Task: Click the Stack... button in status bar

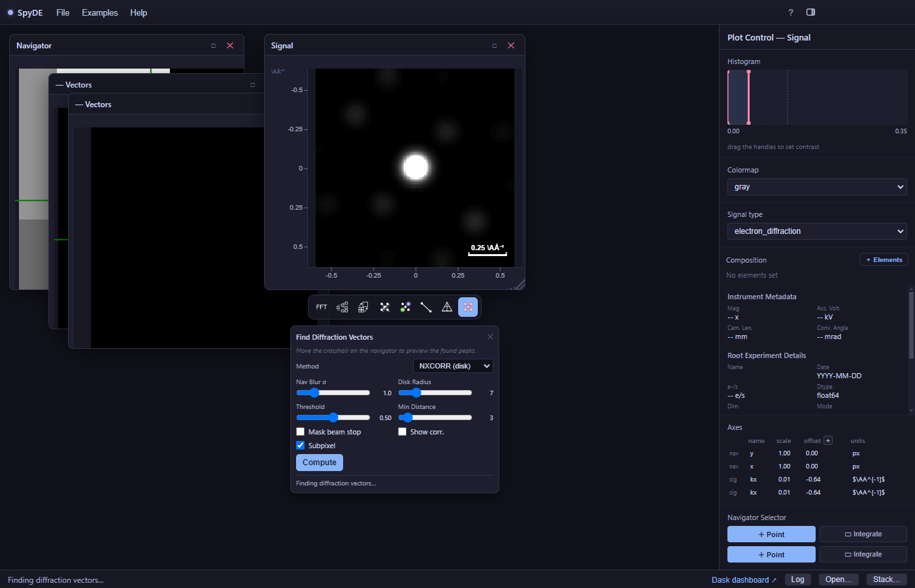Action: 887,580
